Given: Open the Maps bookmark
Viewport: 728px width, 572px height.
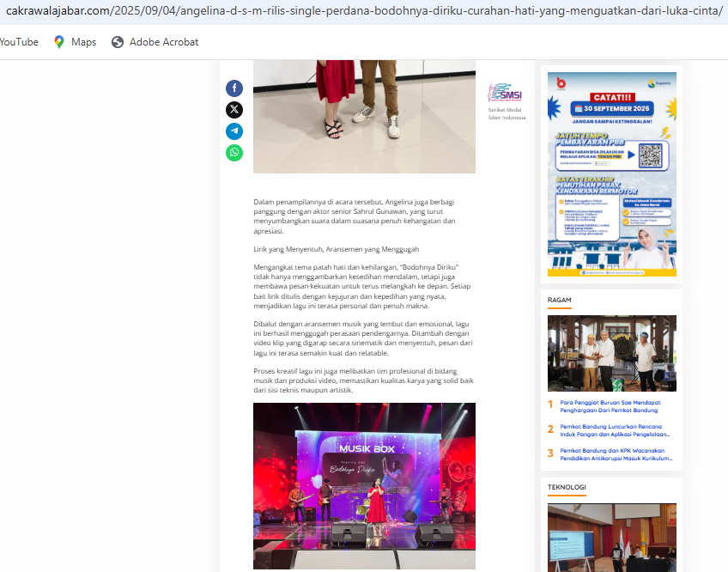Looking at the screenshot, I should 75,42.
